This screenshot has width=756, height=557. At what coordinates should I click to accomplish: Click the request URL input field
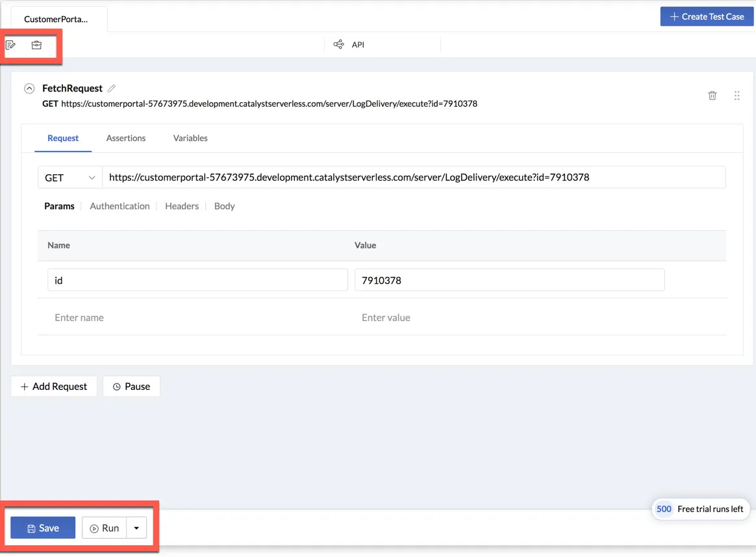pos(414,177)
